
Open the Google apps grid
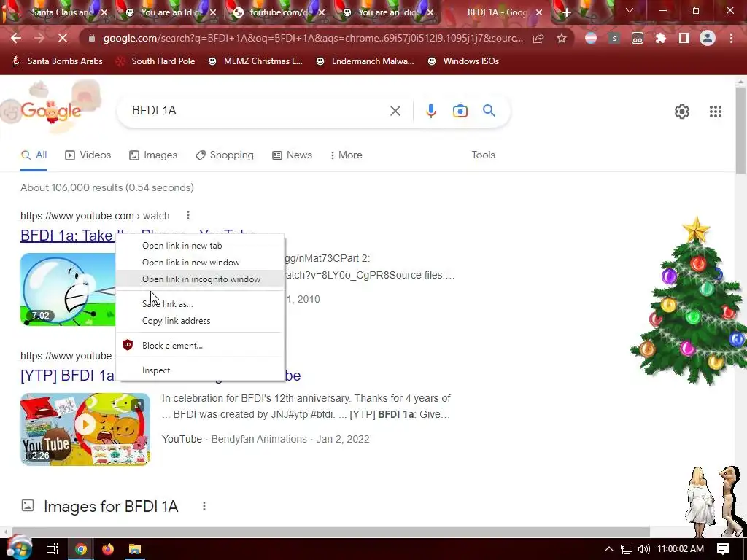click(x=715, y=112)
